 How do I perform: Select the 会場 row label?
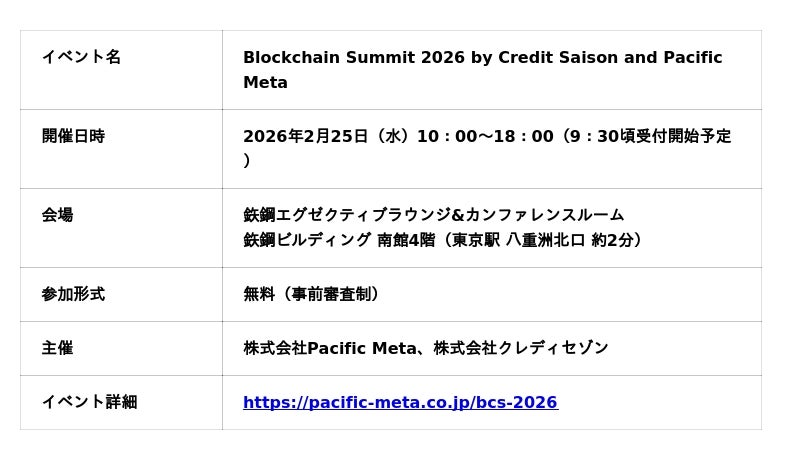[57, 215]
